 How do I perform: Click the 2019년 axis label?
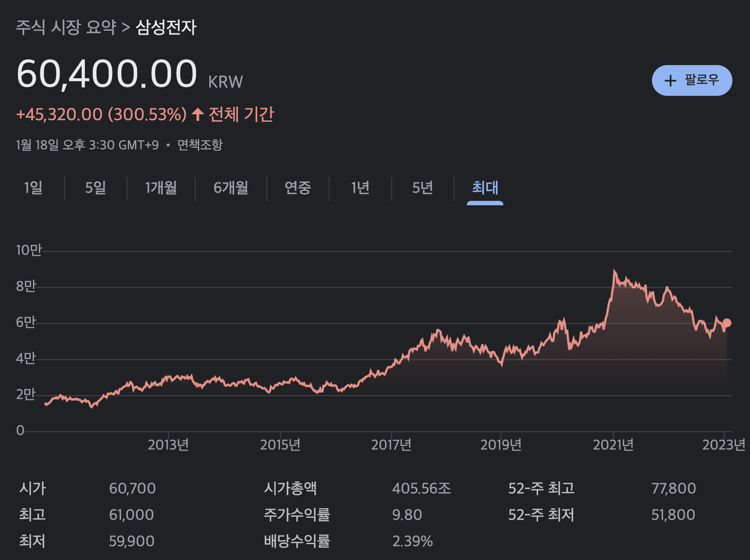[501, 445]
